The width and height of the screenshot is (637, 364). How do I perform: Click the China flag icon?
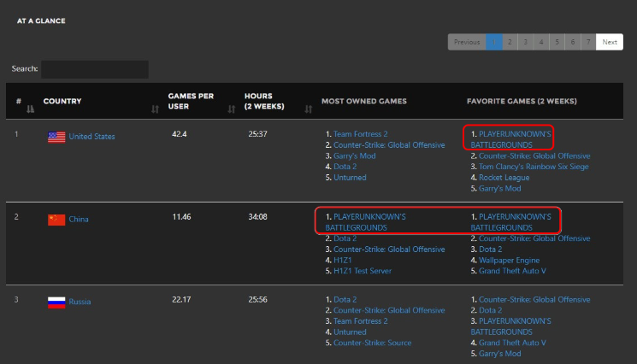56,220
